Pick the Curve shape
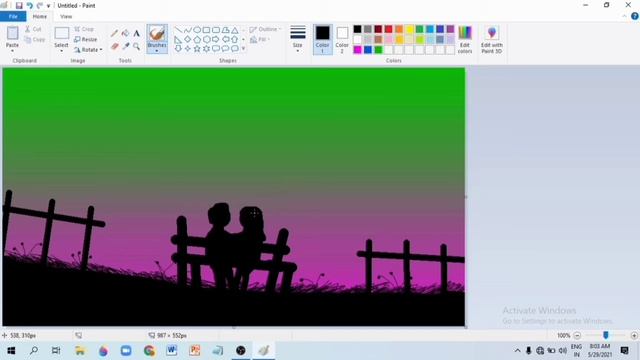Viewport: 640px width, 360px height. click(x=187, y=30)
